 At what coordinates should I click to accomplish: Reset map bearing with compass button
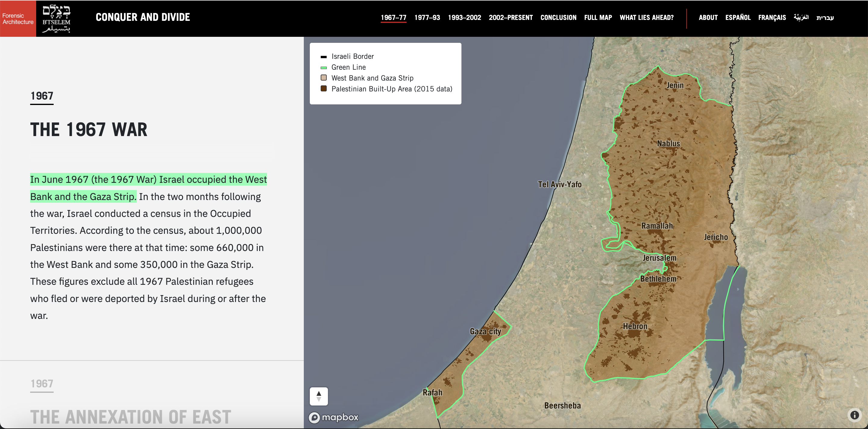point(319,396)
